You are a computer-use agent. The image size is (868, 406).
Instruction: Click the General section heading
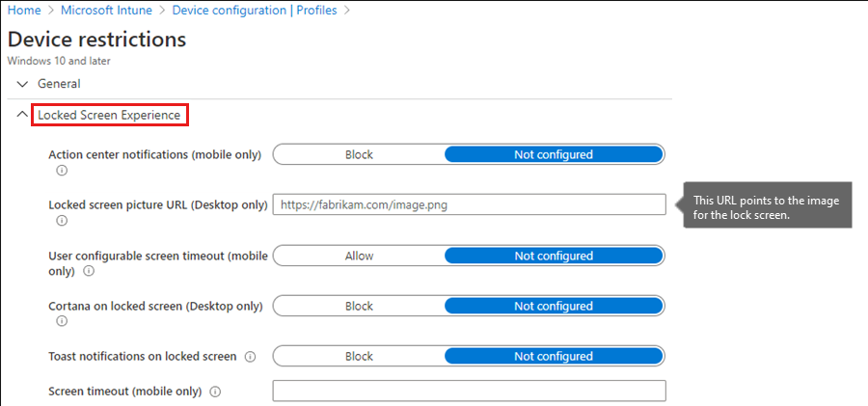tap(59, 84)
